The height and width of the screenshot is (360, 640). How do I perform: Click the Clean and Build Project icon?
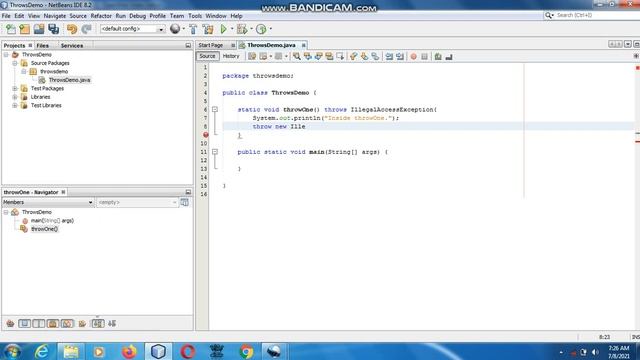point(208,29)
